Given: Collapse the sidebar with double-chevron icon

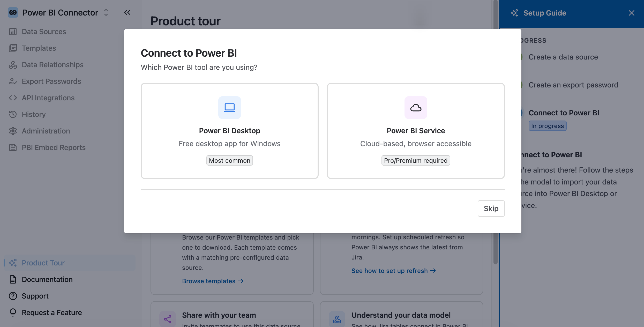Looking at the screenshot, I should point(127,12).
